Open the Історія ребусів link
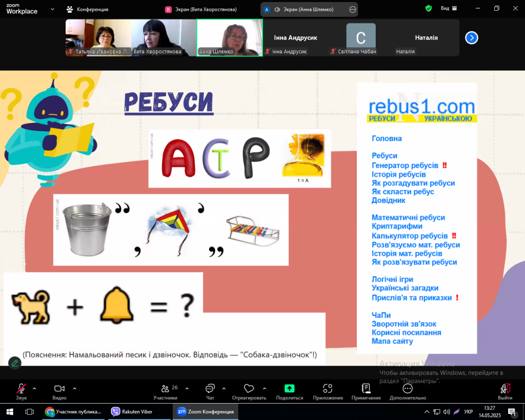 point(399,174)
